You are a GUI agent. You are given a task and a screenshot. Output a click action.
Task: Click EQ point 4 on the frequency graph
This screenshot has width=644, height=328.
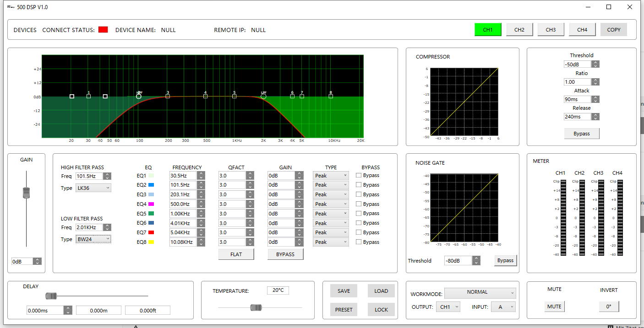coord(205,96)
